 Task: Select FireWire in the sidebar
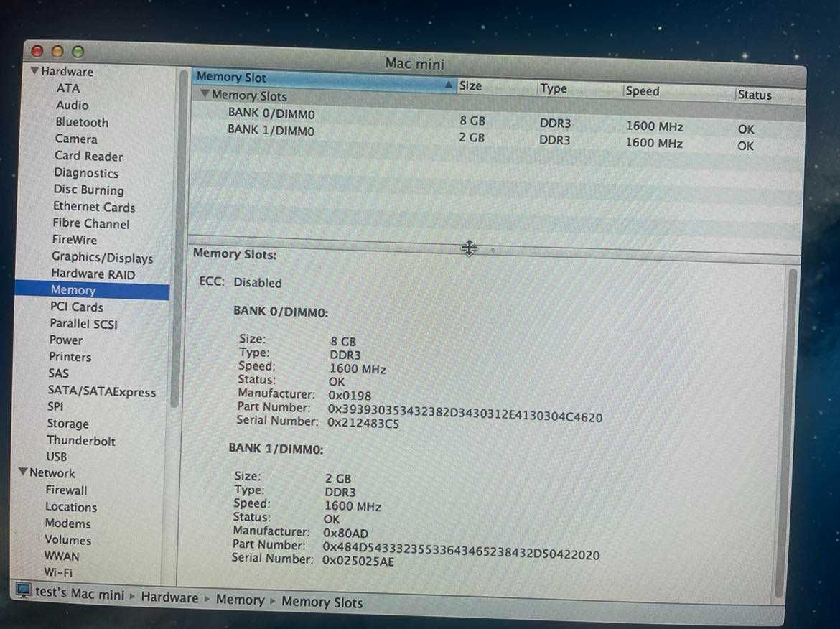tap(75, 240)
